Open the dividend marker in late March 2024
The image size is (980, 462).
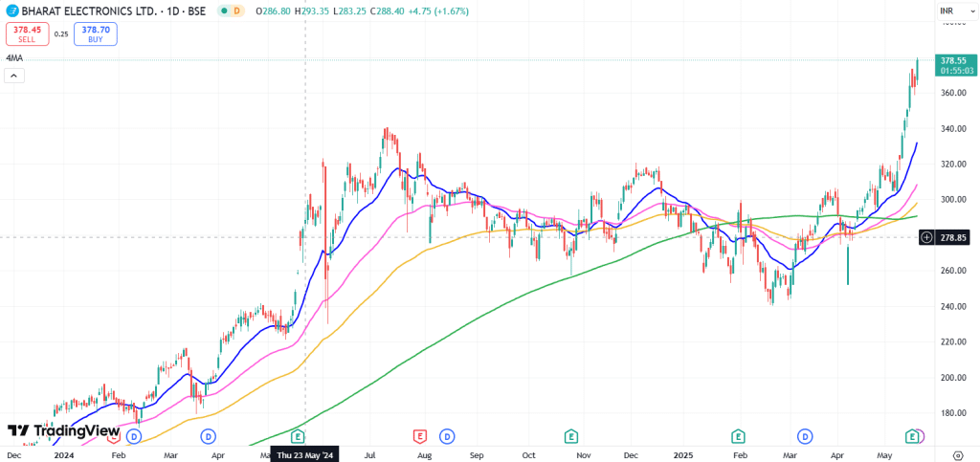208,436
